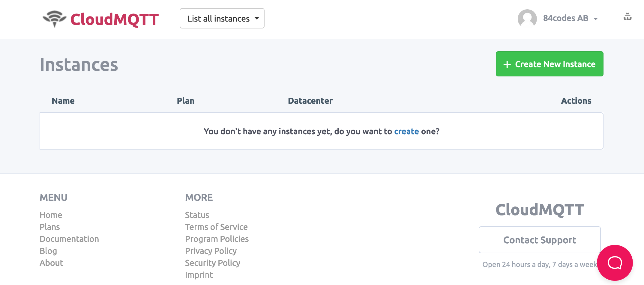The width and height of the screenshot is (644, 285).
Task: Click the footer CloudMQTT logo text
Action: point(540,209)
